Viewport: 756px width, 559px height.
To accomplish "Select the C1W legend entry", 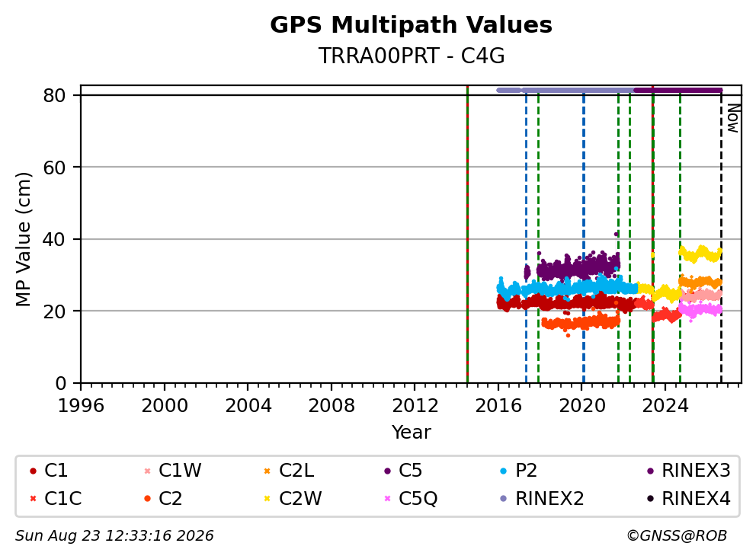I will [x=172, y=471].
